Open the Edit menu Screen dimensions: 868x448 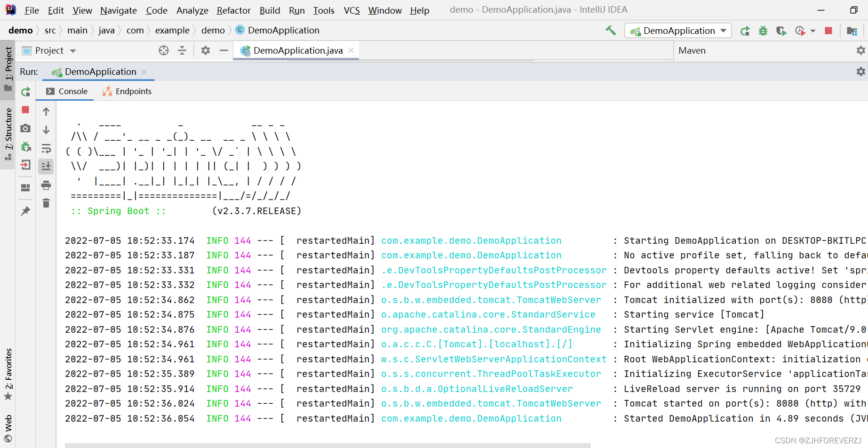(x=56, y=10)
